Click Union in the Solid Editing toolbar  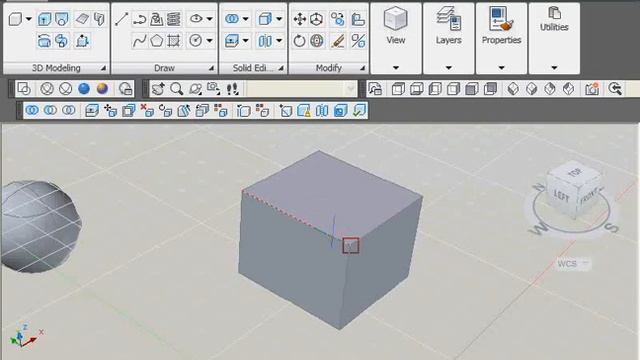(32, 110)
